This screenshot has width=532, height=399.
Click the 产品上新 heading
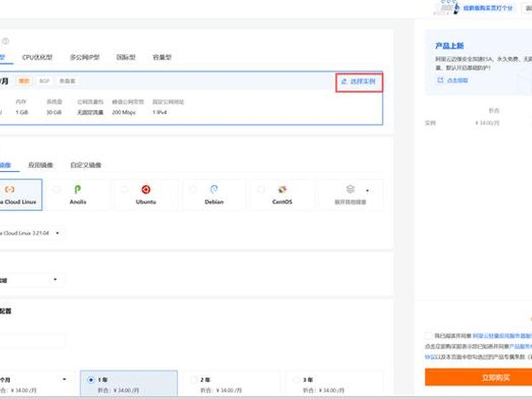tap(450, 45)
